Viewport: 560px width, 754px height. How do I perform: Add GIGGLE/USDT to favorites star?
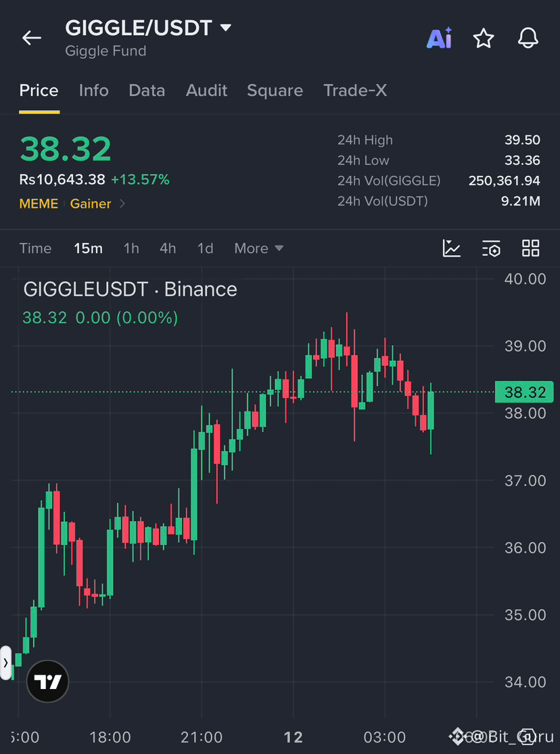tap(484, 38)
